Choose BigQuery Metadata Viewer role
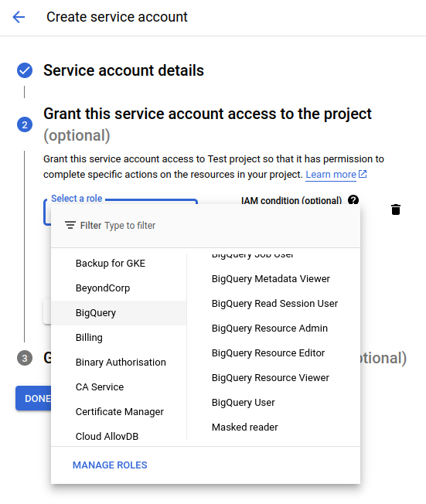426x504 pixels. click(x=274, y=279)
